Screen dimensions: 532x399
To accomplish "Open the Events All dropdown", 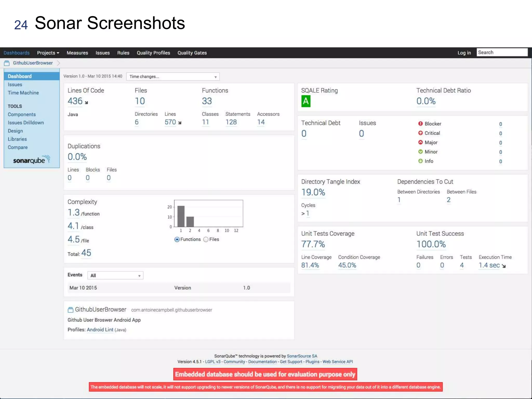I will coord(115,275).
